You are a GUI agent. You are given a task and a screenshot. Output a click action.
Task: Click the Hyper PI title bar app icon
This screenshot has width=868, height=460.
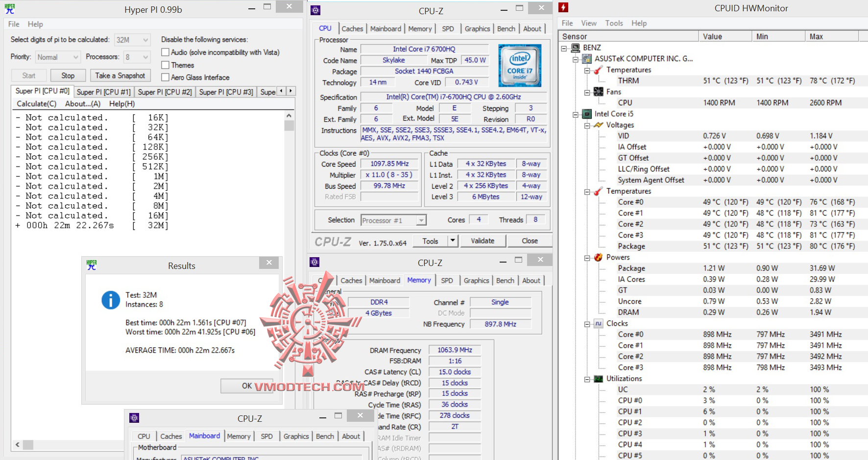coord(10,9)
